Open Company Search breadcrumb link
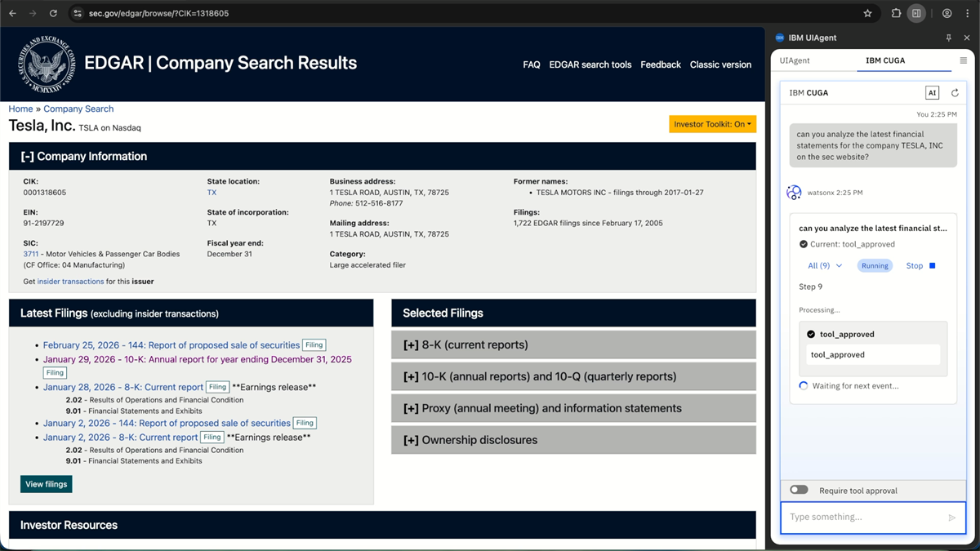The height and width of the screenshot is (551, 980). tap(78, 109)
